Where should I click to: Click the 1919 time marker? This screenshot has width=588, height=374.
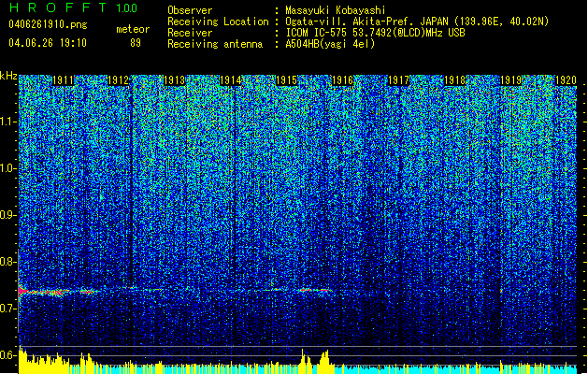[510, 80]
